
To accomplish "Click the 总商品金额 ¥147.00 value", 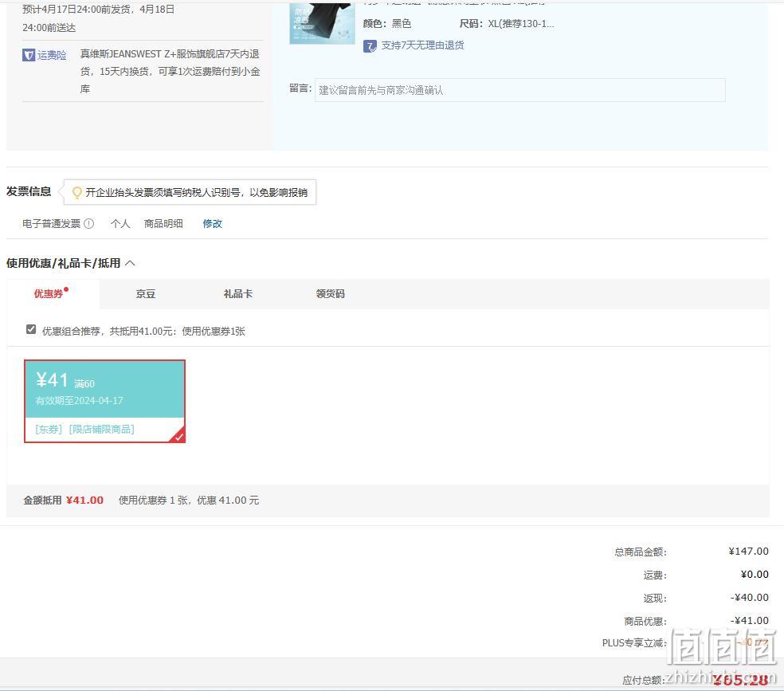I will point(748,551).
